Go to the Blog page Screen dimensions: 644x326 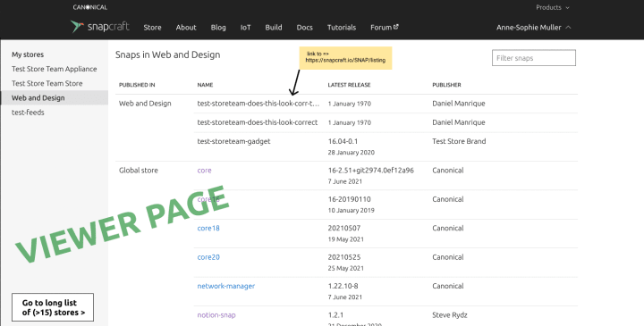pos(218,28)
